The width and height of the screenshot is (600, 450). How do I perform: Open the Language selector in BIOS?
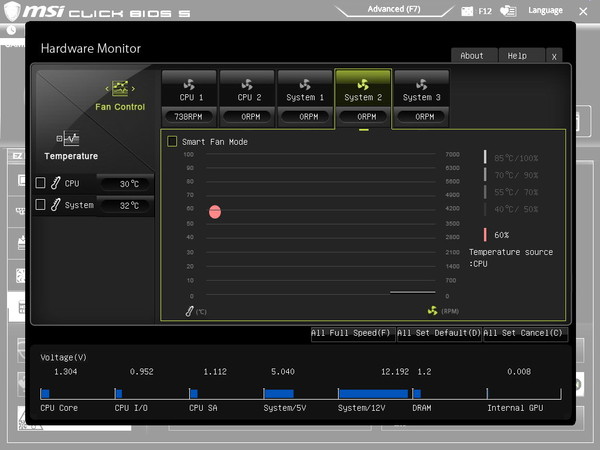pyautogui.click(x=545, y=10)
